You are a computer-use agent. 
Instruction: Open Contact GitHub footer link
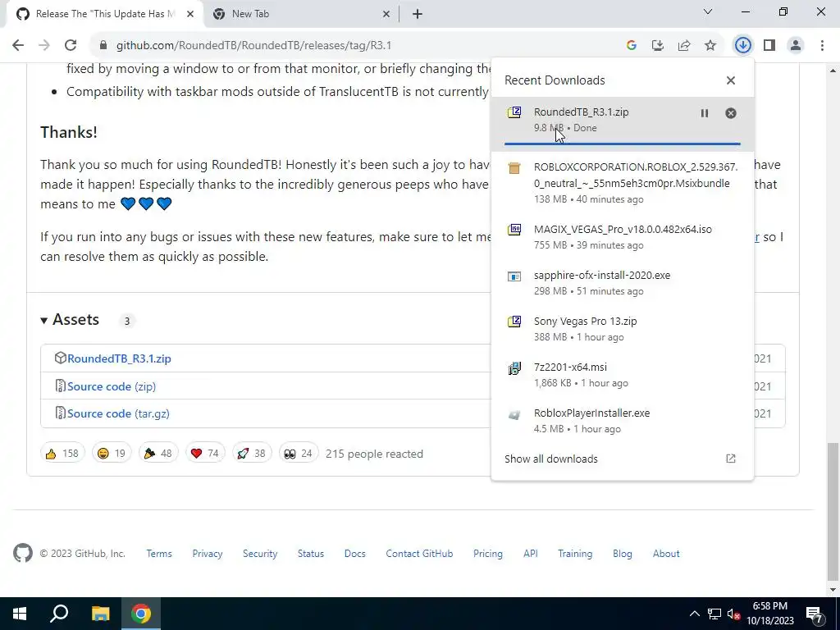[419, 554]
